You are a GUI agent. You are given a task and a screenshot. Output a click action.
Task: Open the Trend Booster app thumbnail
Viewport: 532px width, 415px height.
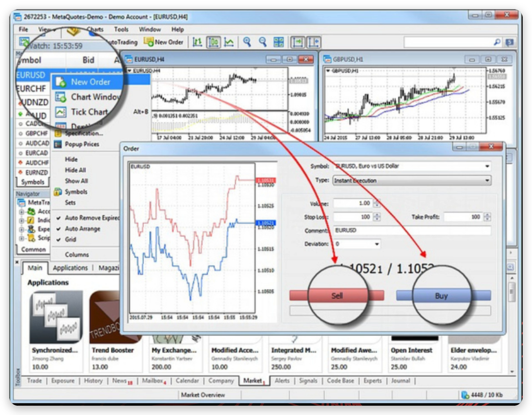coord(105,317)
